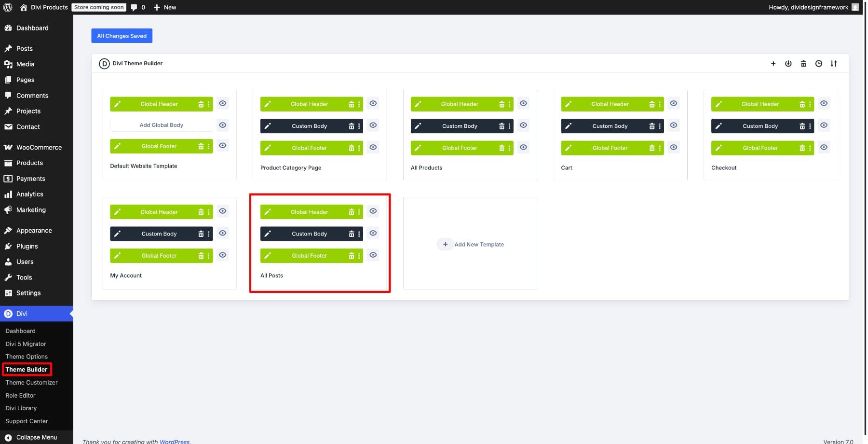Open Divi Library submenu item

click(21, 408)
